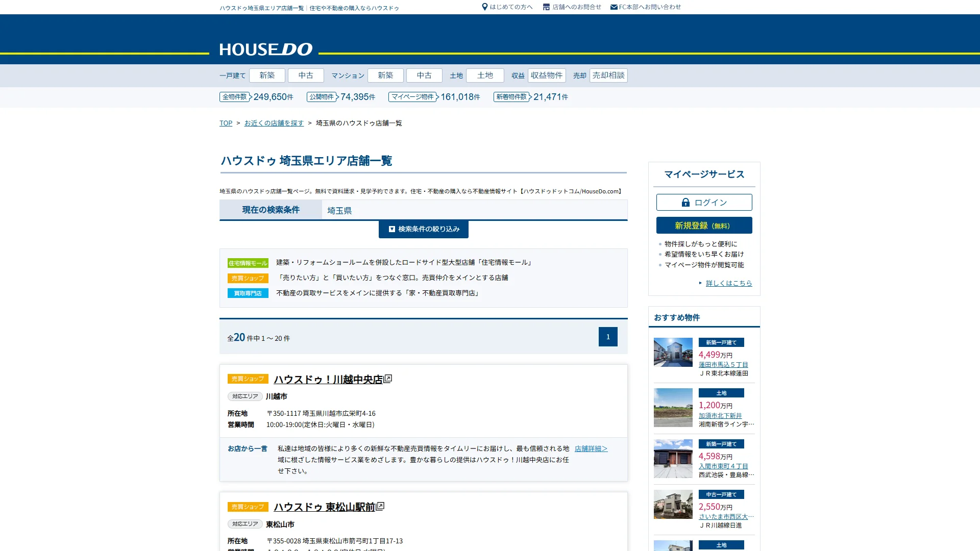Open thumbnail of 2,550万円 used house
Viewport: 980px width, 551px height.
(x=673, y=505)
